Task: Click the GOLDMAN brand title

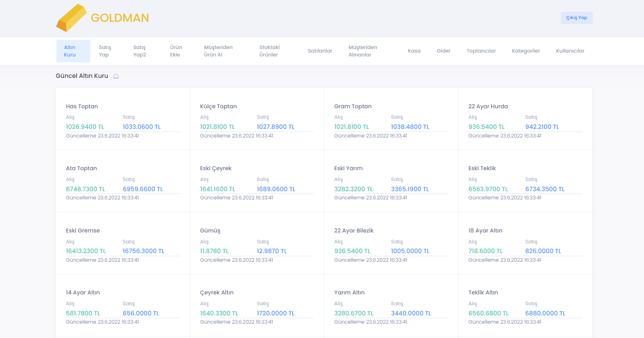Action: pyautogui.click(x=120, y=18)
